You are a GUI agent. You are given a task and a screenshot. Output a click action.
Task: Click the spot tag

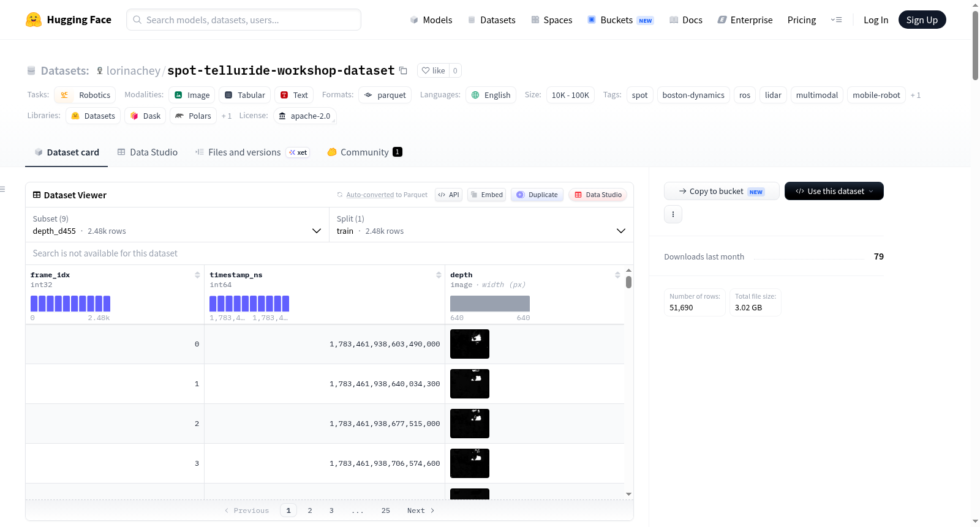coord(639,95)
